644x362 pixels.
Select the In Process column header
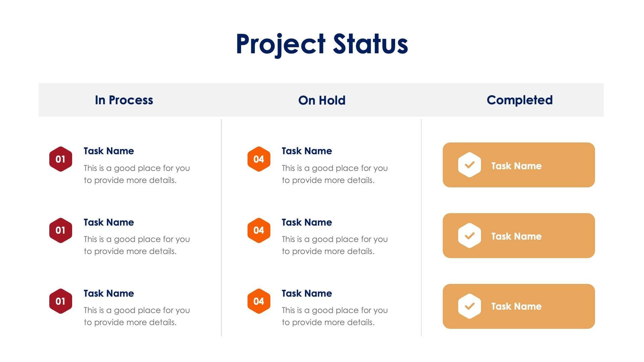point(124,100)
